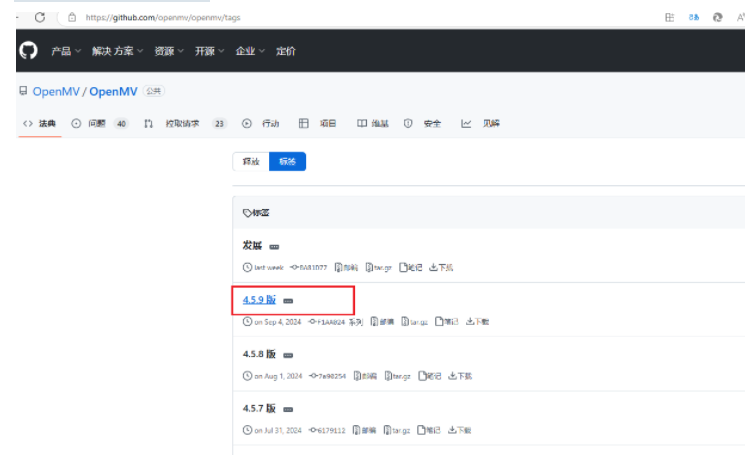Click the "on Jul 31, 2024" date text
745x456 pixels.
278,430
